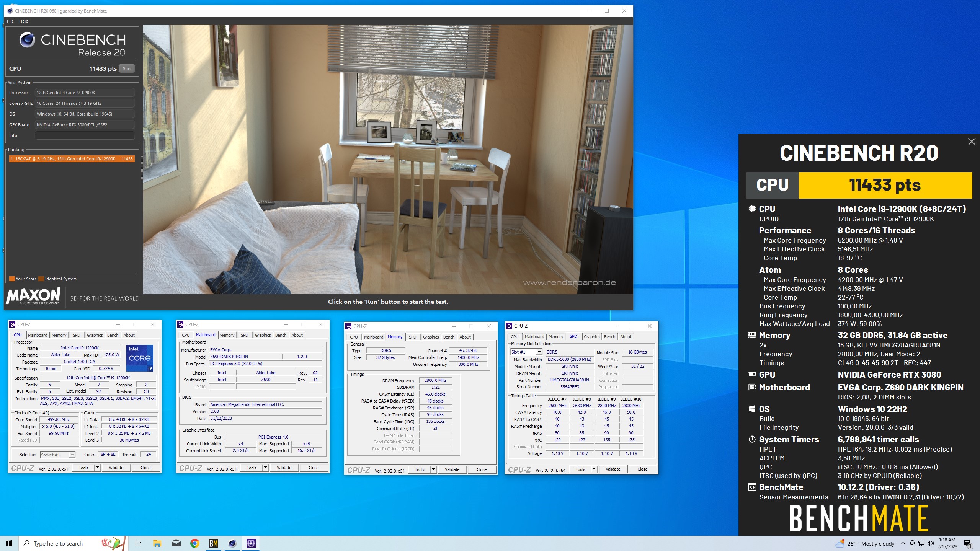Click the Tools button in the CPU-Z Memory window
The width and height of the screenshot is (980, 551).
pyautogui.click(x=420, y=469)
